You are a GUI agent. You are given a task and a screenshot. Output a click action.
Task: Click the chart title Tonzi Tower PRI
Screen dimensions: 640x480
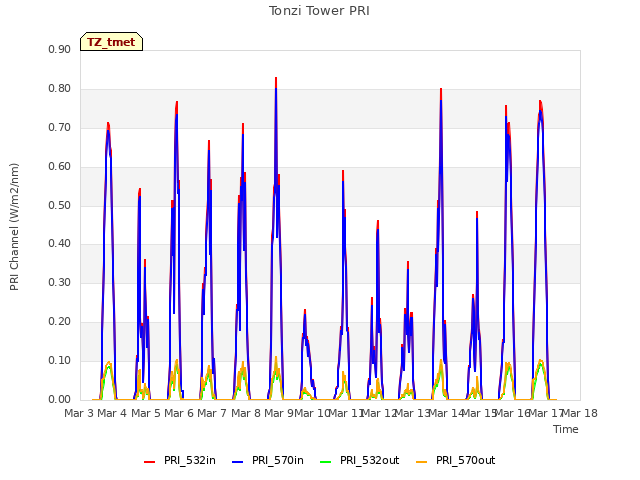319,11
